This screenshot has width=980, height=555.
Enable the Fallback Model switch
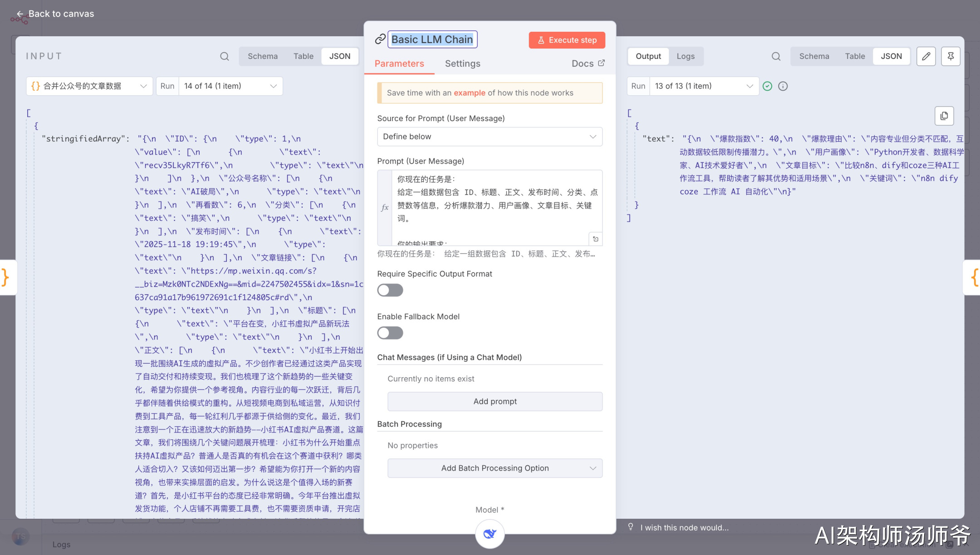390,333
